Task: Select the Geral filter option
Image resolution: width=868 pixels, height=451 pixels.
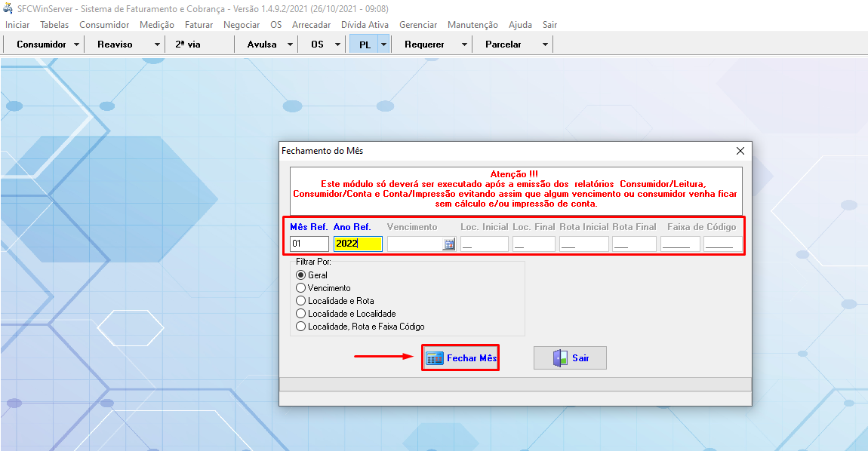Action: pos(301,275)
